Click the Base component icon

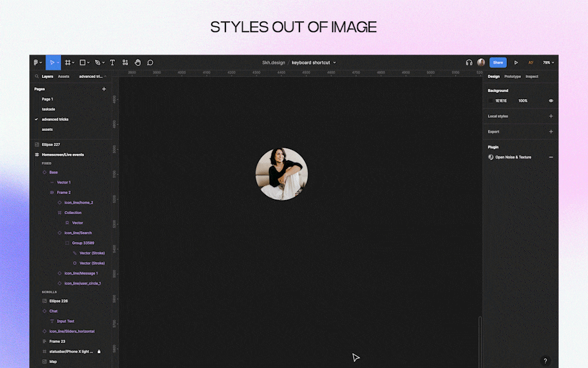[x=44, y=172]
